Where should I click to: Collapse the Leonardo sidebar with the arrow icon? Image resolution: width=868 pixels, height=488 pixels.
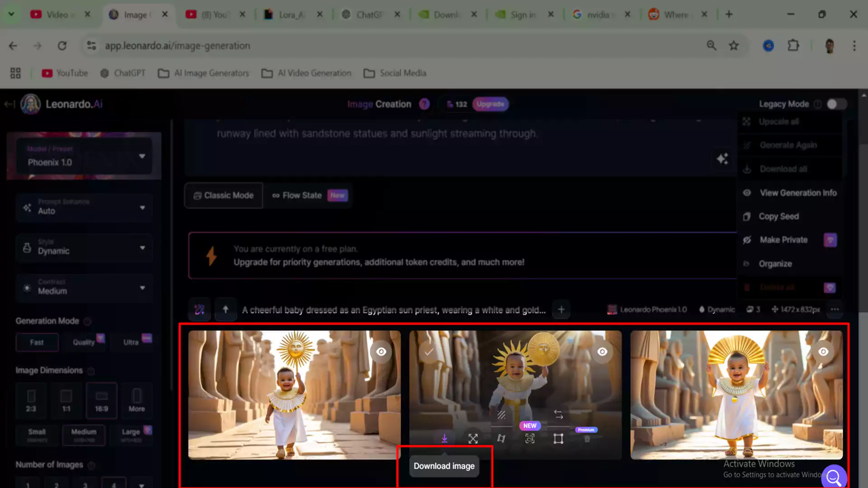click(x=9, y=104)
